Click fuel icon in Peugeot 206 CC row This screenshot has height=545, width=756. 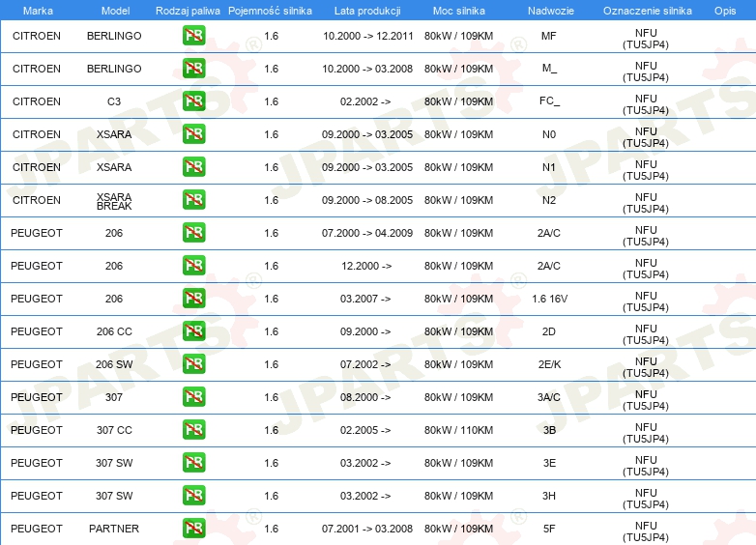coord(193,331)
